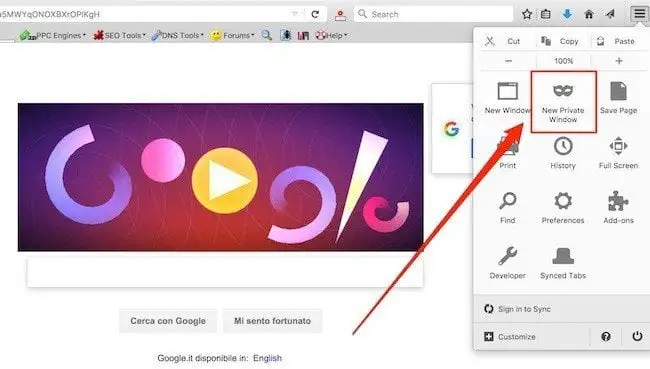This screenshot has height=369, width=650.
Task: Click the address bar URL text
Action: 51,14
